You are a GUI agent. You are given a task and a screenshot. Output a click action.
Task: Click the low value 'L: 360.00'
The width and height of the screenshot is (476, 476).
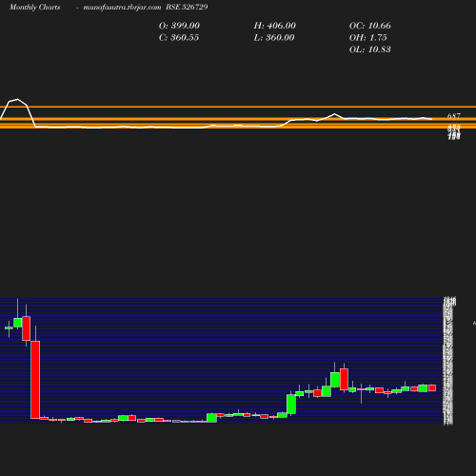pyautogui.click(x=274, y=38)
